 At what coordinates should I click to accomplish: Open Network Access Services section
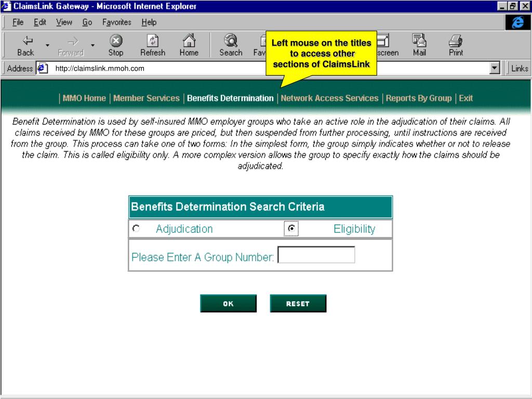(x=329, y=98)
